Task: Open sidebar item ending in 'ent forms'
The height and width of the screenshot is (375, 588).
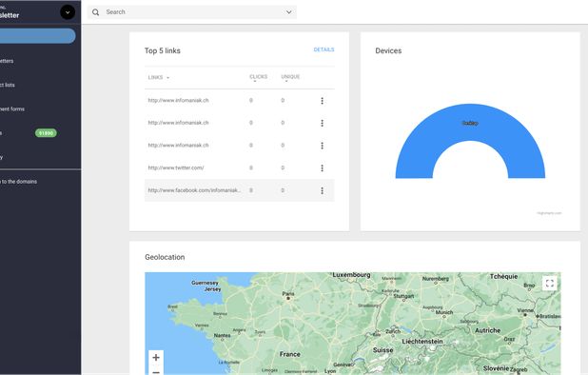Action: [12, 109]
